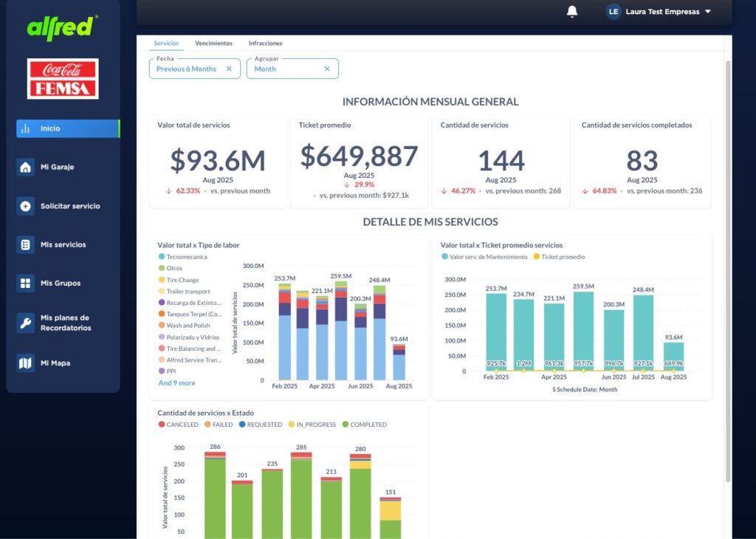Toggle the FAILED status legend

[x=219, y=425]
